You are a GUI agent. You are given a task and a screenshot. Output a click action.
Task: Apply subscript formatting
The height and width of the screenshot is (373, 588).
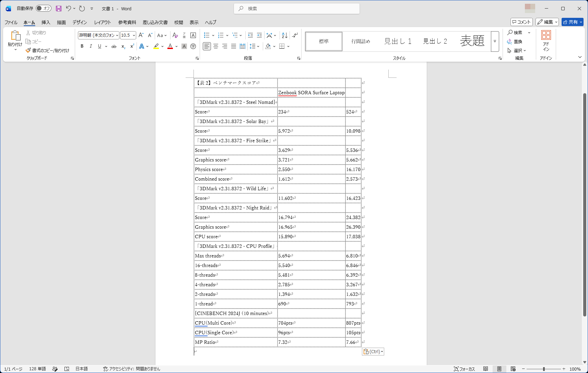[123, 46]
